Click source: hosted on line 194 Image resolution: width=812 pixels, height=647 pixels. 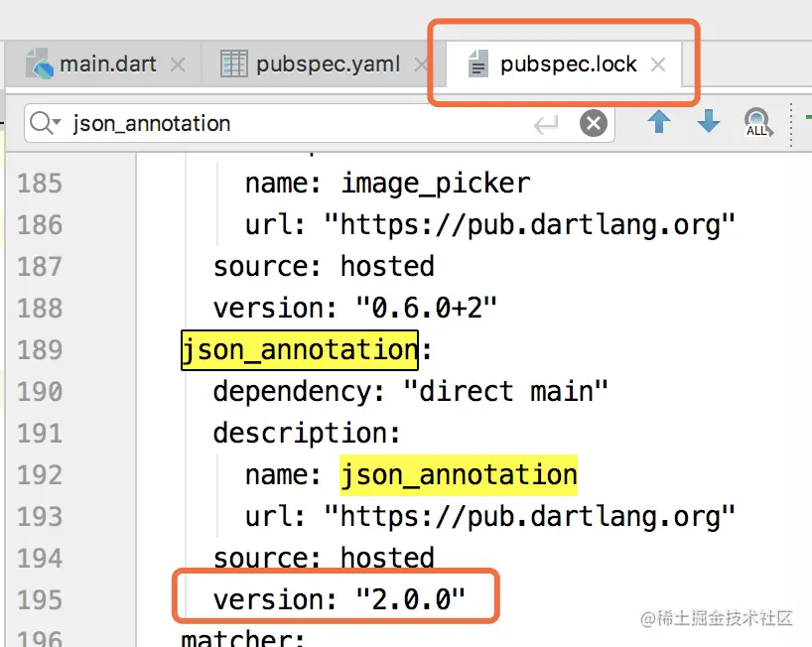point(324,557)
